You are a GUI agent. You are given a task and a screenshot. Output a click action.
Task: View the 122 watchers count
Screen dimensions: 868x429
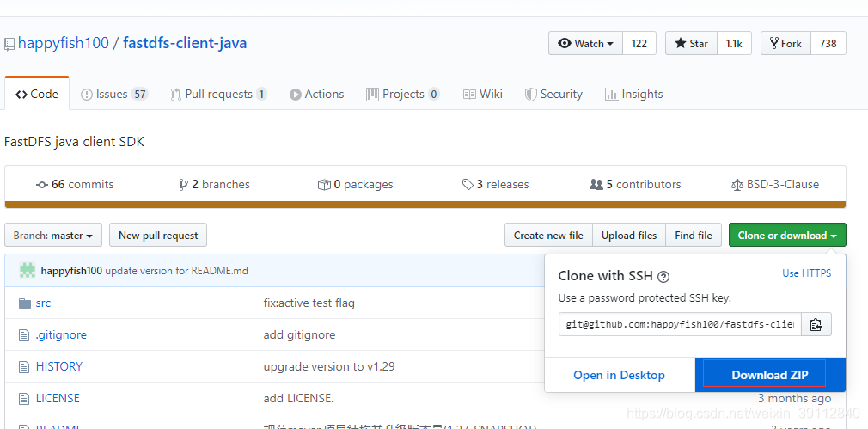tap(639, 43)
